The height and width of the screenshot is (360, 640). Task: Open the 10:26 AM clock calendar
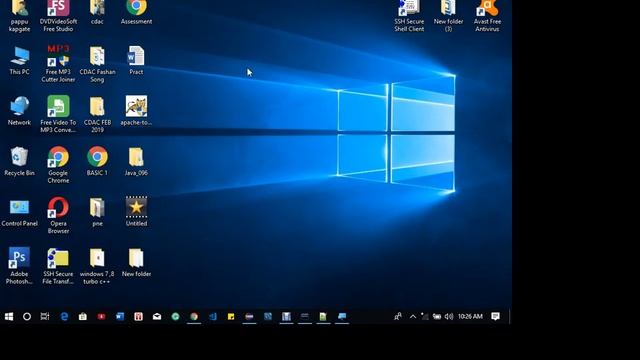[x=470, y=316]
